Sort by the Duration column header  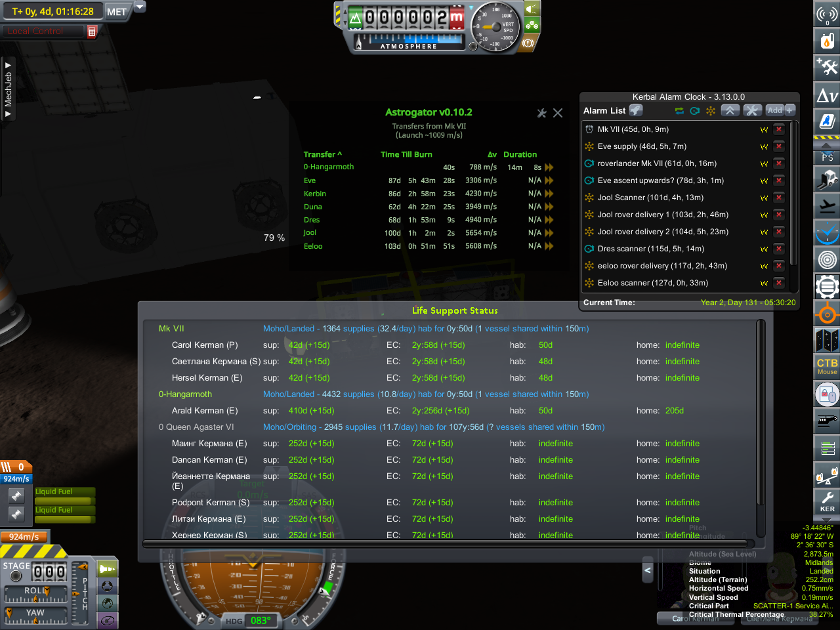[520, 155]
